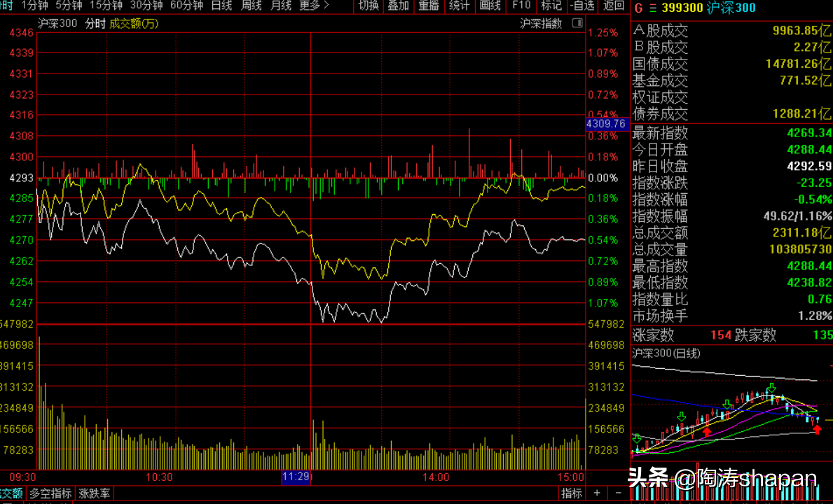
Task: Open the 沪深300(日线) mini chart
Action: tap(666, 353)
